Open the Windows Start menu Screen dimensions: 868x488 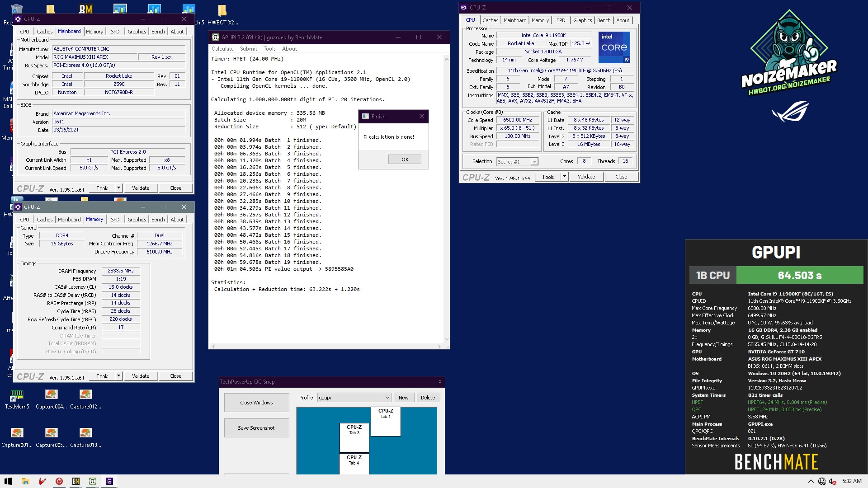click(8, 481)
